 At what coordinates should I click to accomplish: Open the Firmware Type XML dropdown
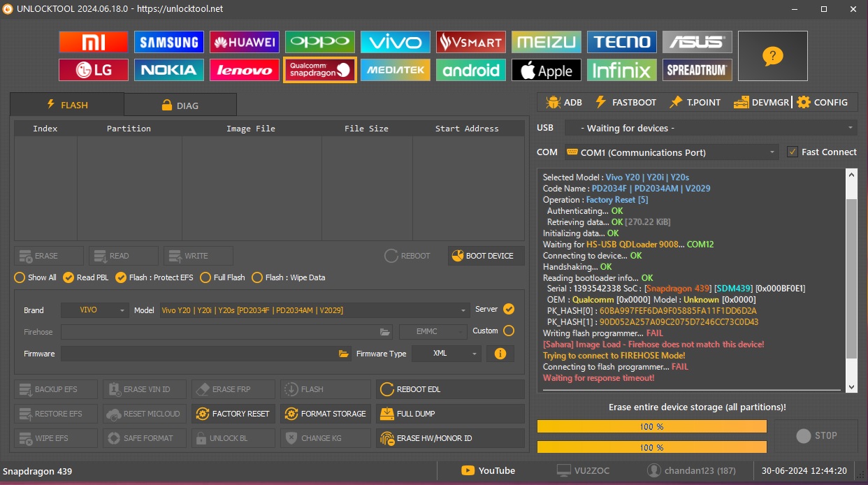447,354
